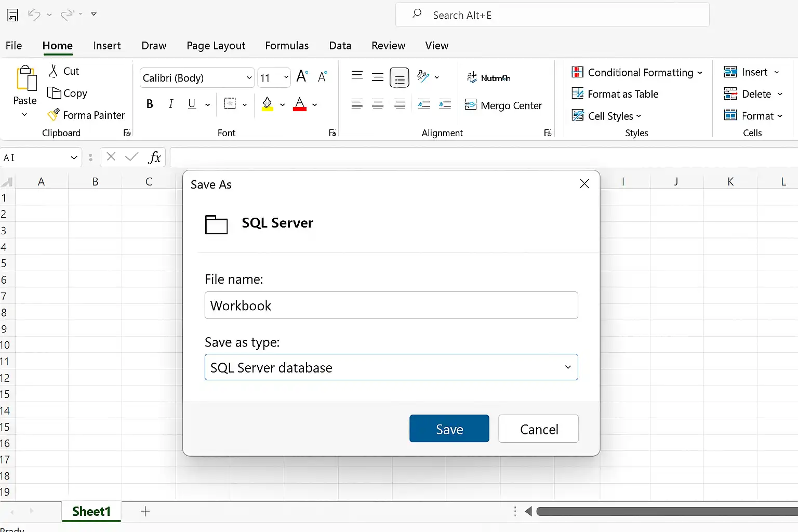Click the File name input field
The height and width of the screenshot is (532, 798).
(x=391, y=305)
